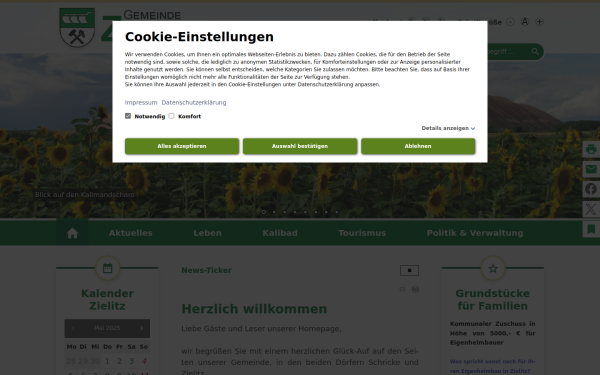Click the Herzlich willkommen heading
Viewport: 600px width, 375px height.
tap(254, 309)
